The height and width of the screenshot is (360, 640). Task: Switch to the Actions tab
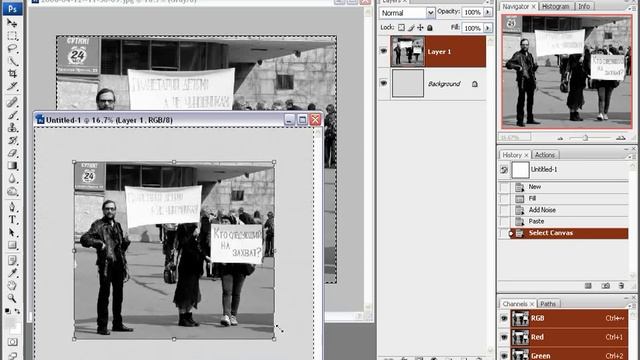545,155
